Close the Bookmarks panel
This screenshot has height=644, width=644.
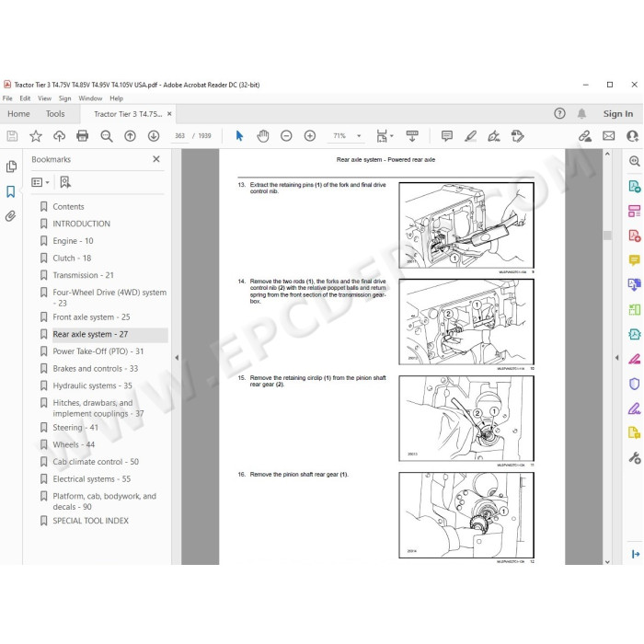pyautogui.click(x=156, y=159)
